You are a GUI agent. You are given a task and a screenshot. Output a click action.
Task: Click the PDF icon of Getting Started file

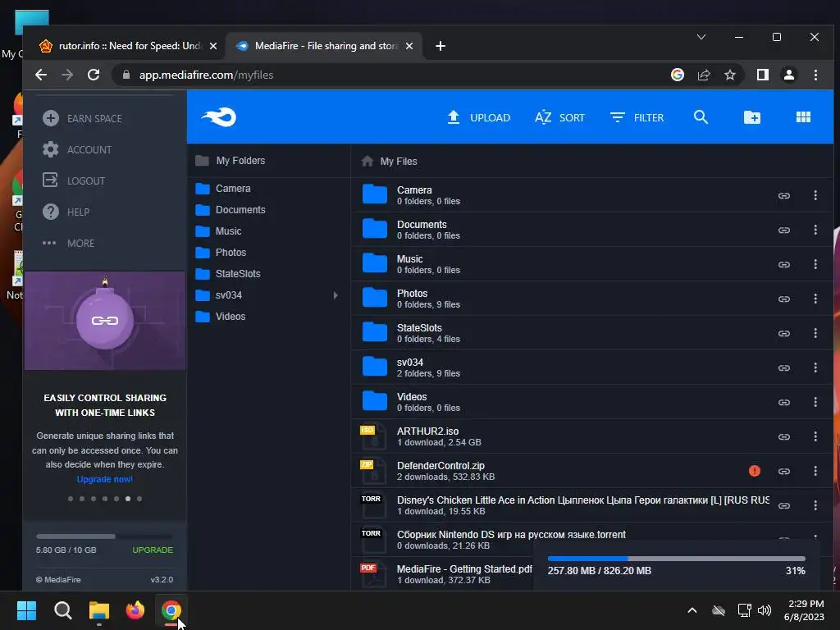pyautogui.click(x=373, y=574)
